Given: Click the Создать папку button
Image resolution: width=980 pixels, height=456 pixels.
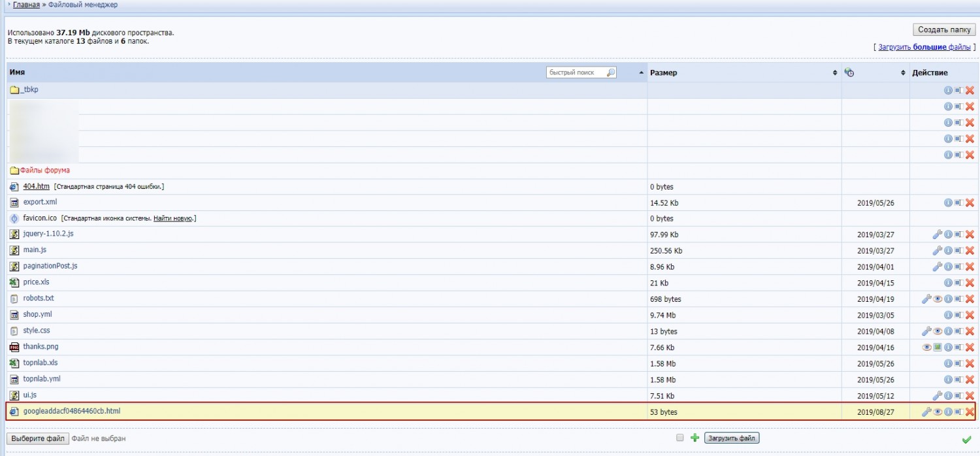Looking at the screenshot, I should pyautogui.click(x=943, y=29).
